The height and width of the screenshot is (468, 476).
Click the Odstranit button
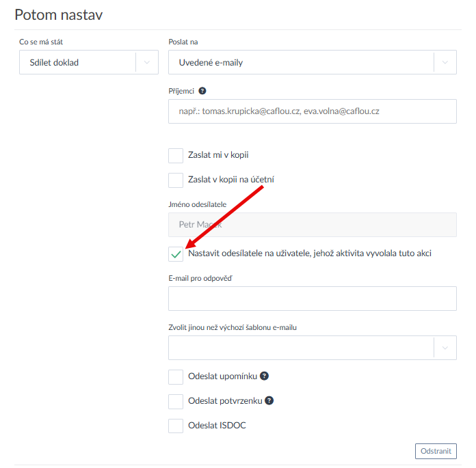point(436,451)
